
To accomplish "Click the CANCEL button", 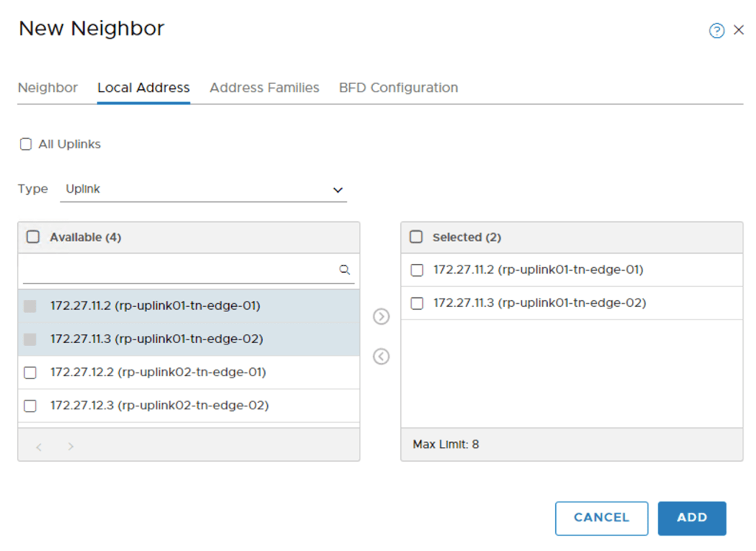I will pyautogui.click(x=601, y=518).
